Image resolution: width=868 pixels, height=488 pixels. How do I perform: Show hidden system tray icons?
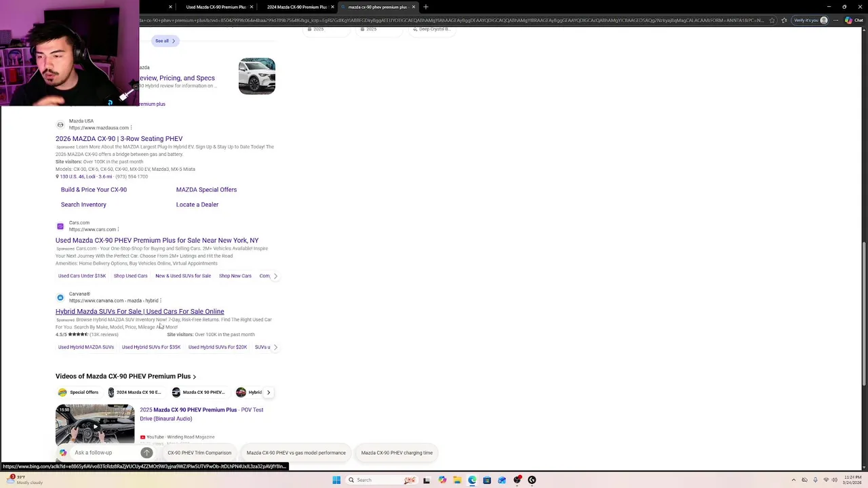click(793, 480)
